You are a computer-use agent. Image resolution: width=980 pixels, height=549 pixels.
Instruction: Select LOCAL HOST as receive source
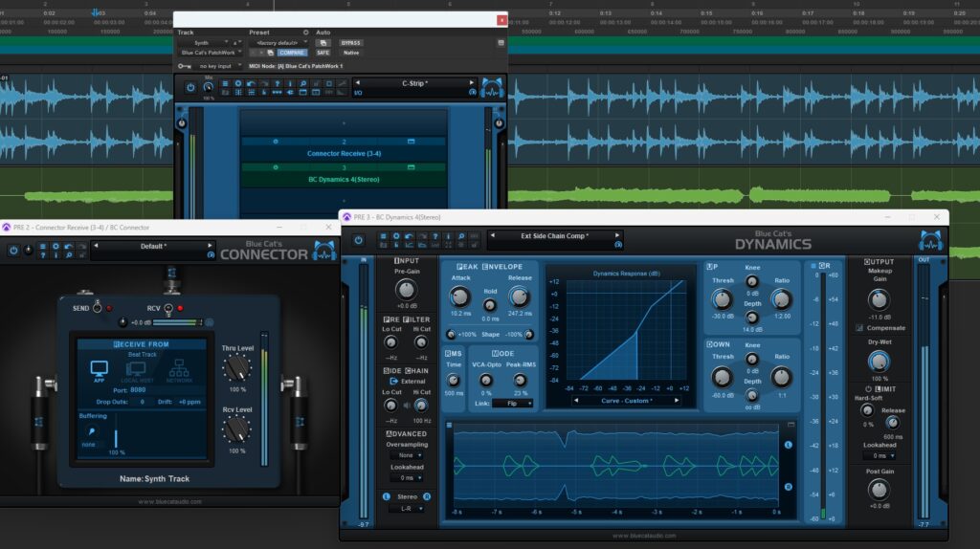[x=136, y=372]
